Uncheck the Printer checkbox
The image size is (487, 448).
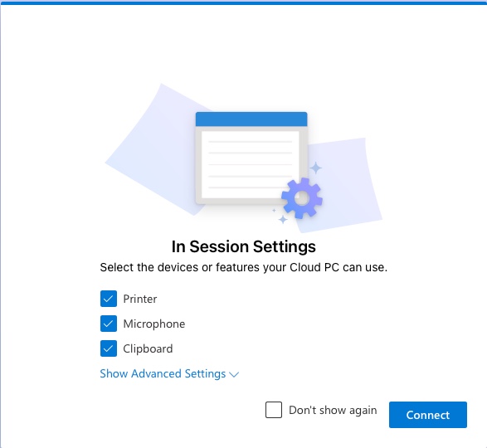[109, 299]
